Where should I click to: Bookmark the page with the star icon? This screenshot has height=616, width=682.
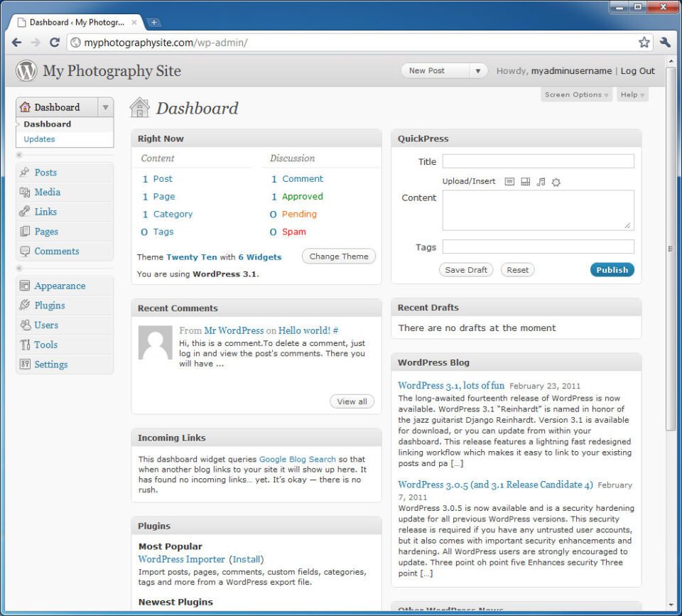(644, 42)
